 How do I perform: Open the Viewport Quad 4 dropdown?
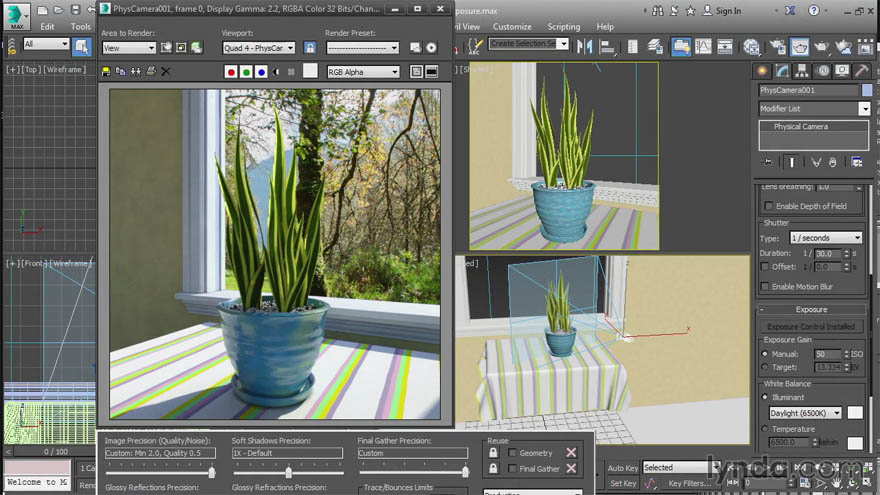tap(258, 48)
